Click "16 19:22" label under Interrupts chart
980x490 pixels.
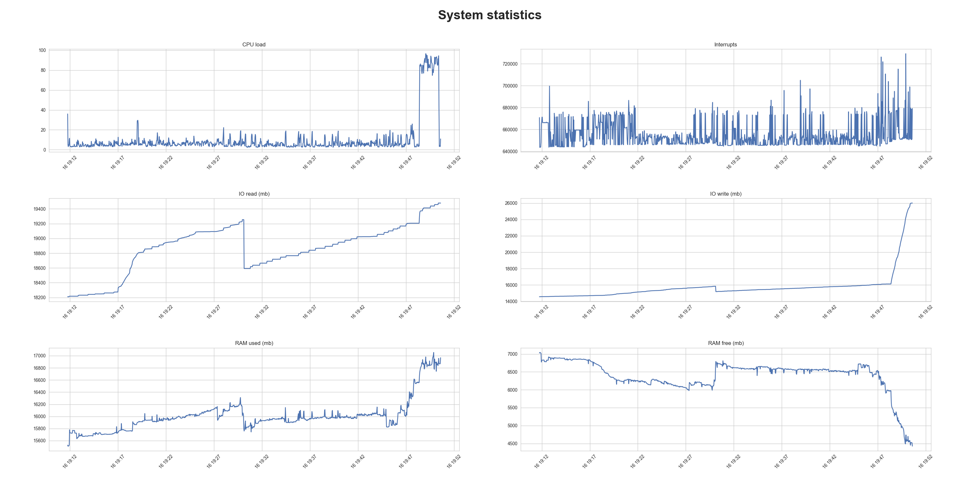pyautogui.click(x=637, y=162)
